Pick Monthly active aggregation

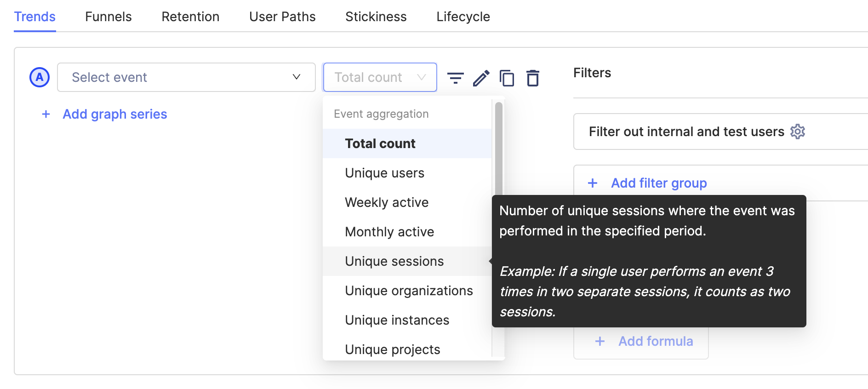pyautogui.click(x=389, y=232)
